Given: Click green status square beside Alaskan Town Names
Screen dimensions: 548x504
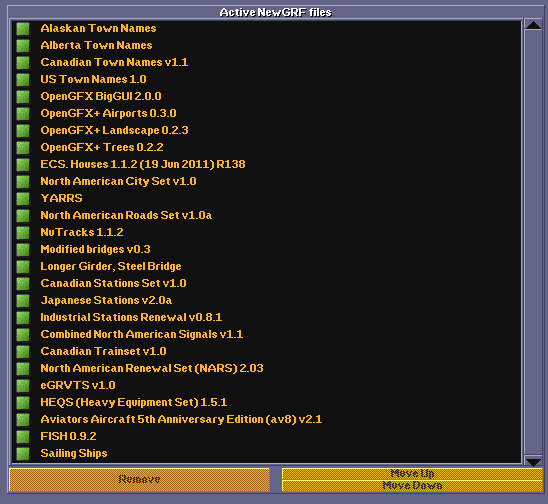Looking at the screenshot, I should (23, 29).
